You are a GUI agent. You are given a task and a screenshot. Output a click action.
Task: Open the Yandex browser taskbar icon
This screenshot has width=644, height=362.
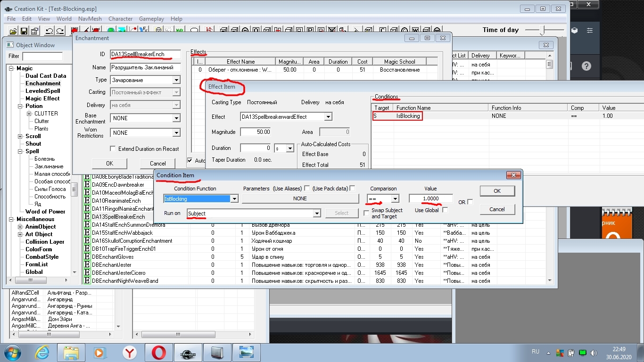[129, 352]
